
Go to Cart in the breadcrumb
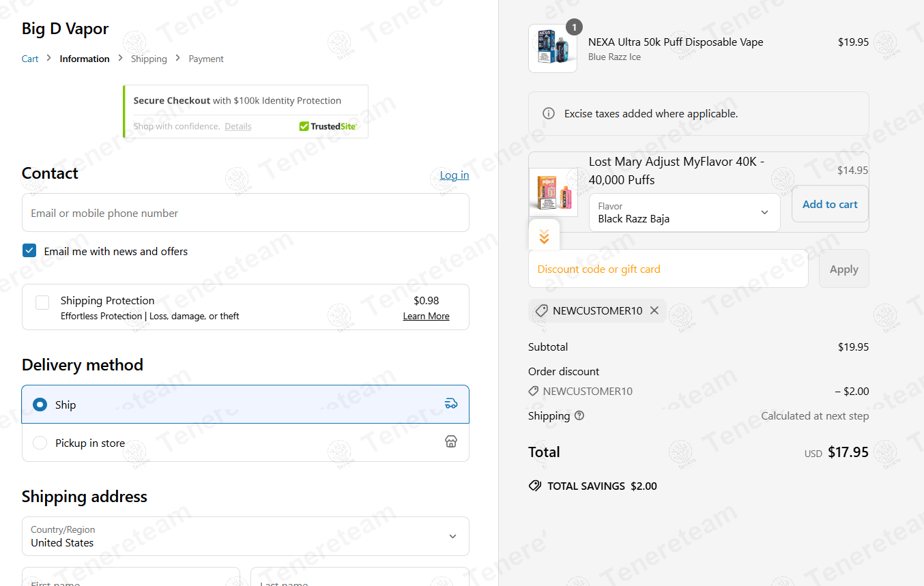[30, 59]
